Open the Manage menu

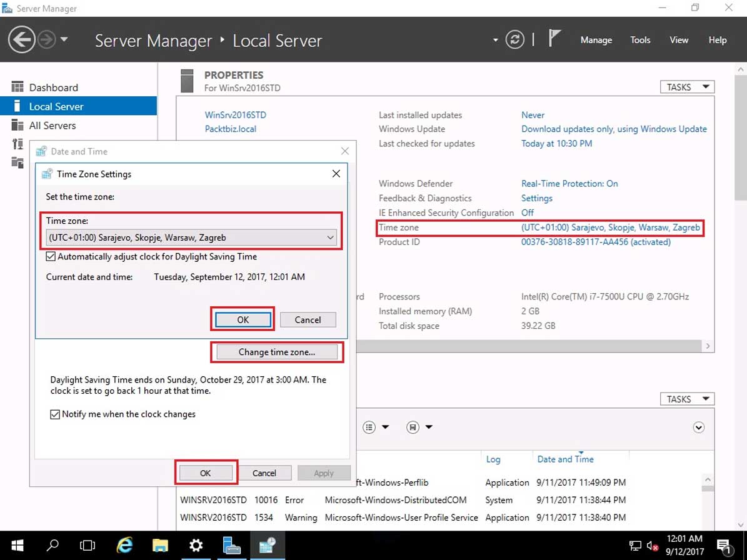point(596,40)
